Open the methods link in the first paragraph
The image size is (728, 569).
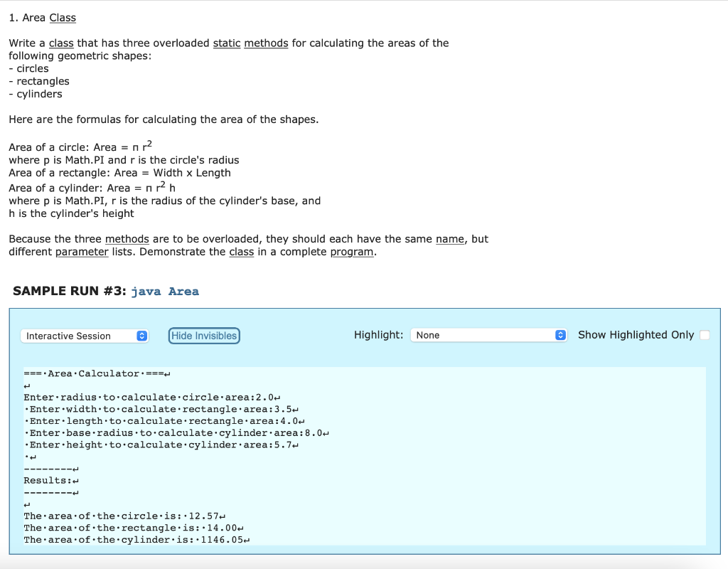tap(266, 43)
